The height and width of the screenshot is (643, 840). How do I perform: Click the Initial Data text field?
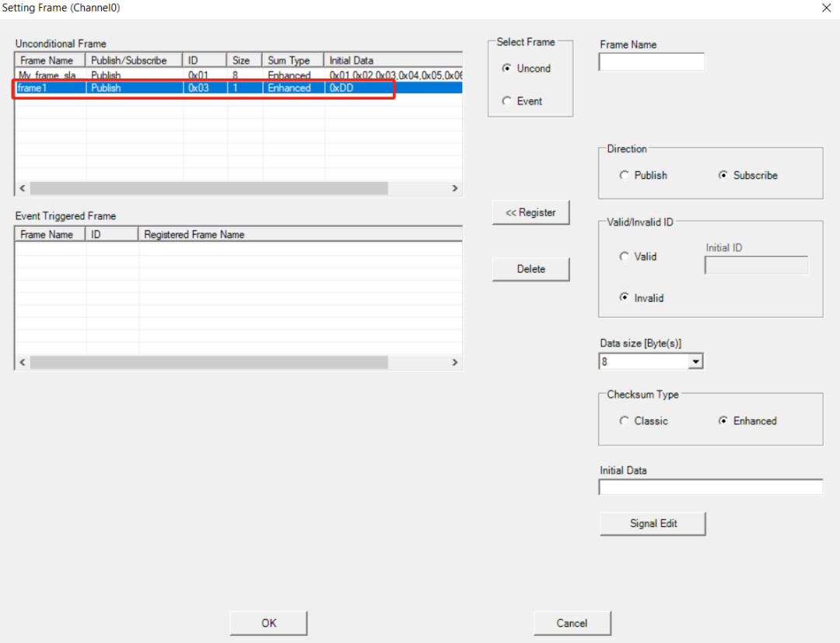tap(710, 487)
